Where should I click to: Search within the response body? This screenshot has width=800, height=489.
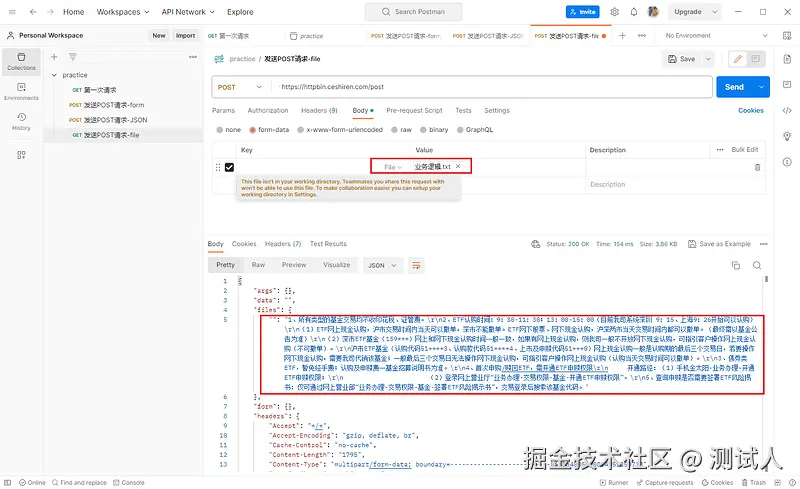pos(757,265)
